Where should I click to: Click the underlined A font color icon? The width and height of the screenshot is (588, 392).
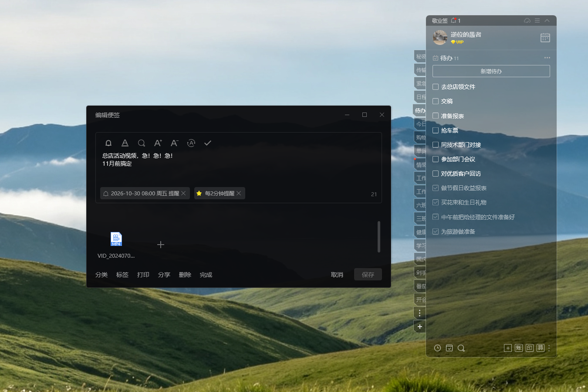(125, 143)
